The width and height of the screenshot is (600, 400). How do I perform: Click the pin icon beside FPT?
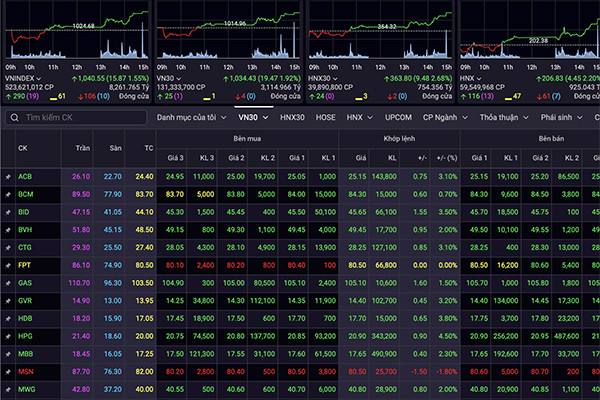[x=7, y=266]
